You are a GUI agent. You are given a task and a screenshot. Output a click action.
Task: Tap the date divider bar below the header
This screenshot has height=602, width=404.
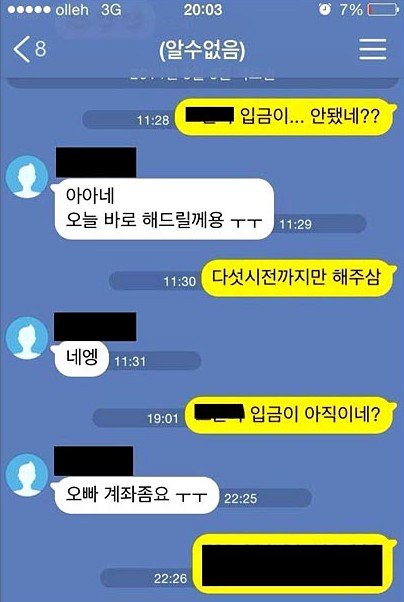[202, 81]
